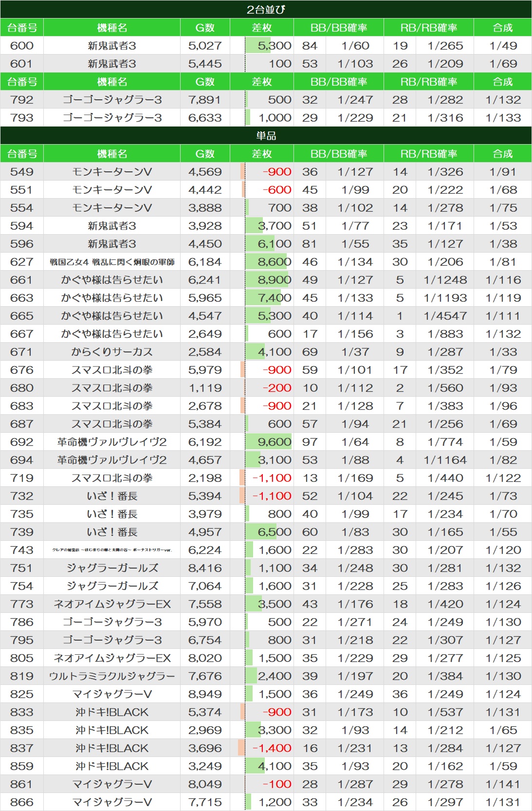
Task: Click からくりサーカス machine name
Action: [112, 352]
